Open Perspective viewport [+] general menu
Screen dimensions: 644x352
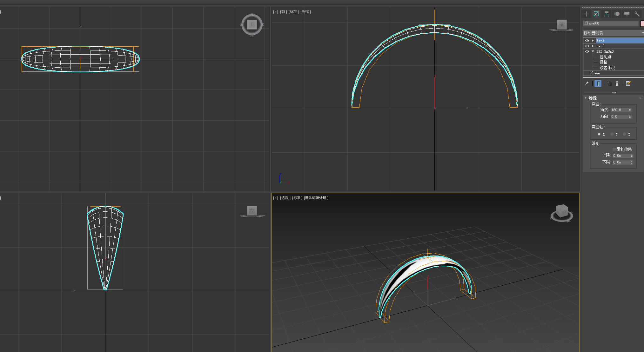(276, 198)
